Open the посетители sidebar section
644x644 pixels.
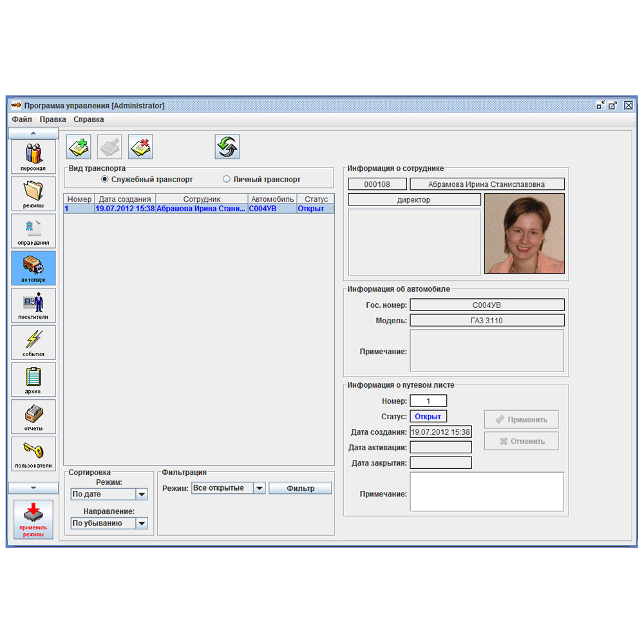click(x=33, y=305)
